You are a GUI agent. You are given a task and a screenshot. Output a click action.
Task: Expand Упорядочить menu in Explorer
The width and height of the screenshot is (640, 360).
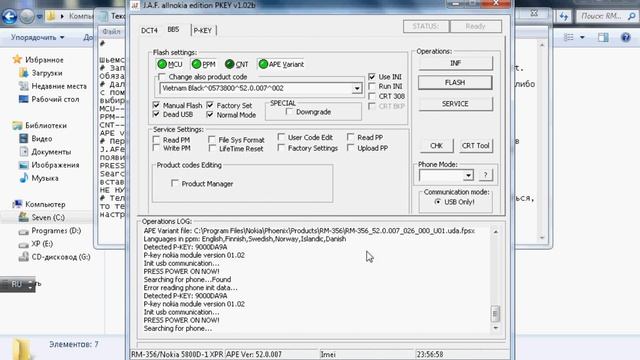(x=38, y=37)
